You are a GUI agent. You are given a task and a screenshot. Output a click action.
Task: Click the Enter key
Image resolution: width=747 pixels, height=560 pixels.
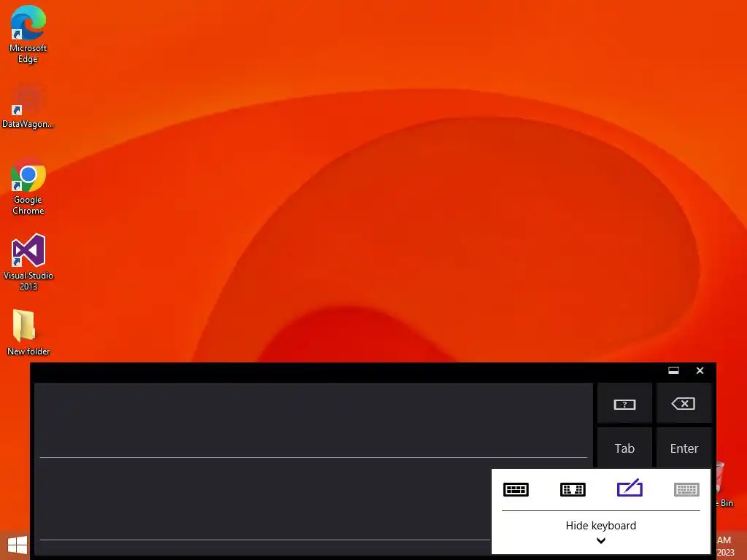coord(684,448)
